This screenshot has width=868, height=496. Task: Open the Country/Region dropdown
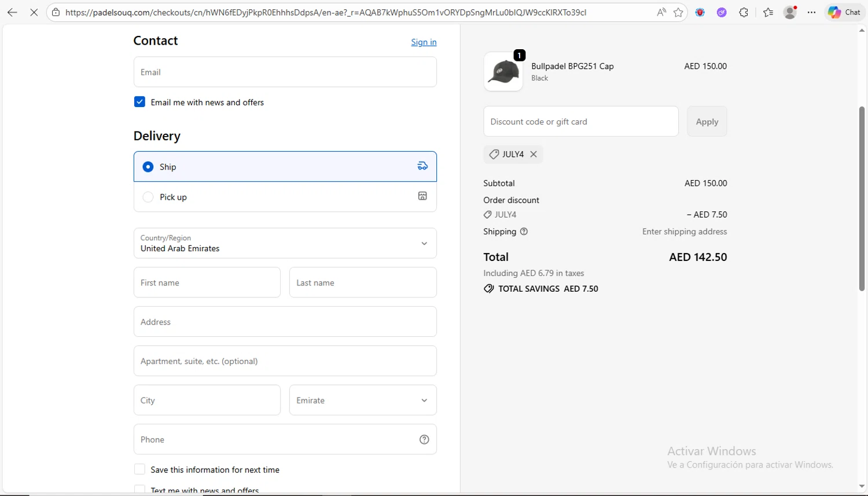(285, 243)
